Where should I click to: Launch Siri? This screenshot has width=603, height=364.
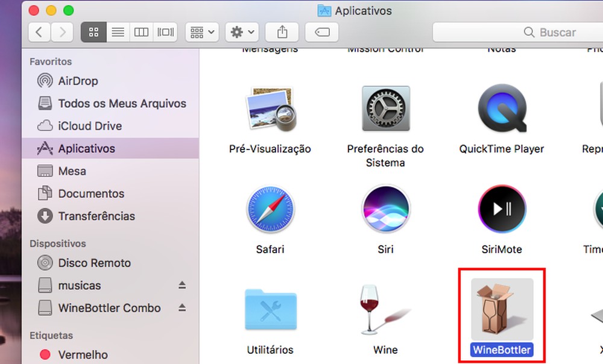[385, 209]
